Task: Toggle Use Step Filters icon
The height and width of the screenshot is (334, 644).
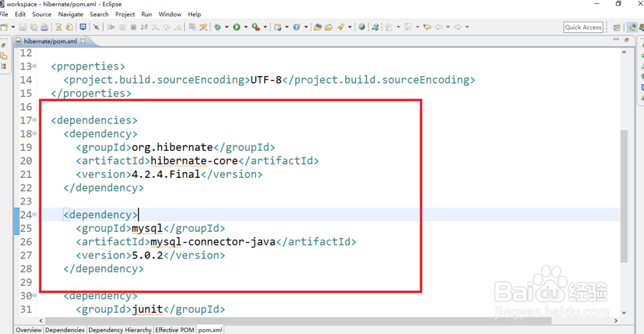Action: [203, 27]
